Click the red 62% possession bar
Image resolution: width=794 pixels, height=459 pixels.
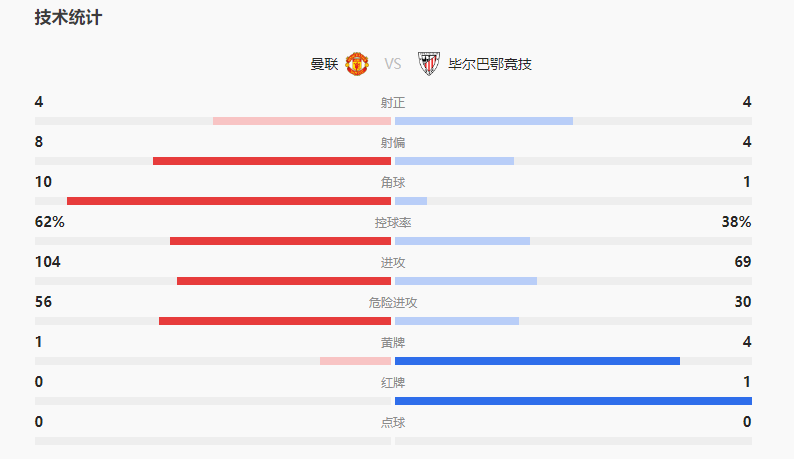coord(280,241)
